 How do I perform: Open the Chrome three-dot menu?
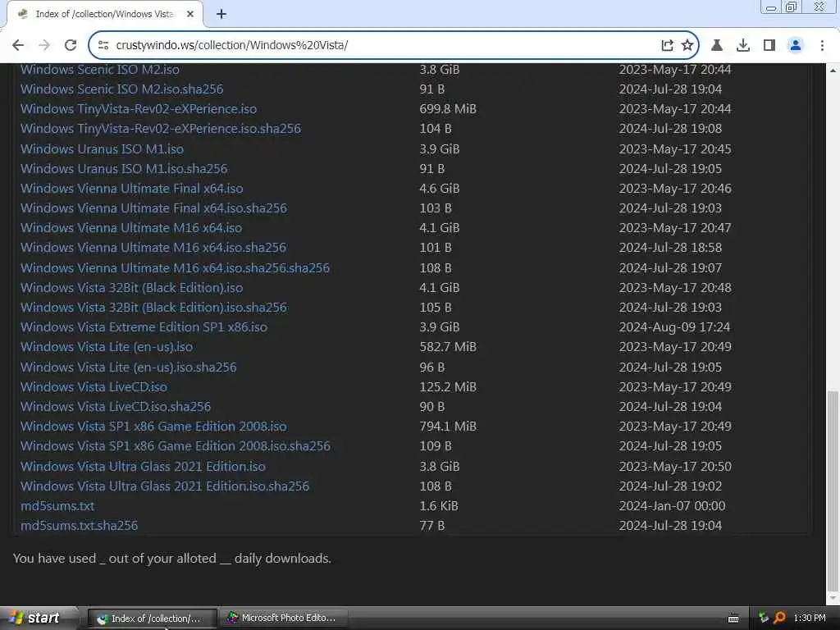coord(822,46)
